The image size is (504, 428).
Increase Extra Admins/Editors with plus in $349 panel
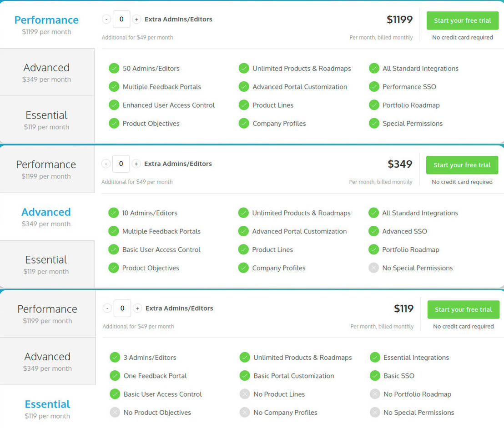pos(136,164)
